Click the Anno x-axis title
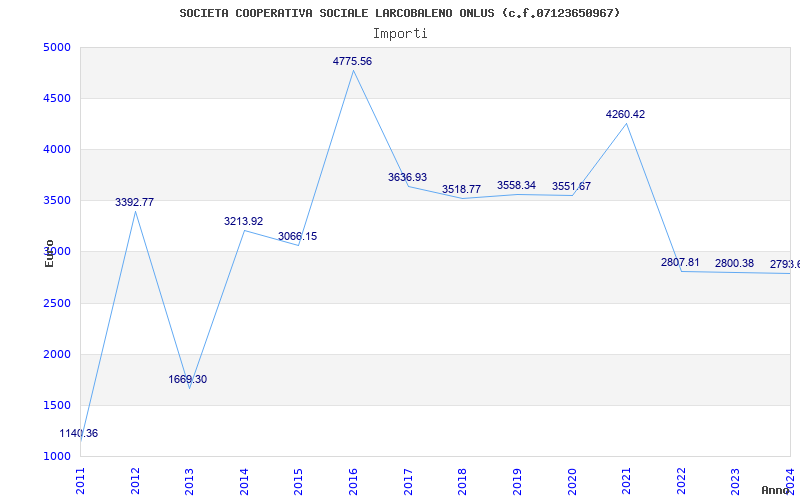This screenshot has width=800, height=500. (x=775, y=490)
